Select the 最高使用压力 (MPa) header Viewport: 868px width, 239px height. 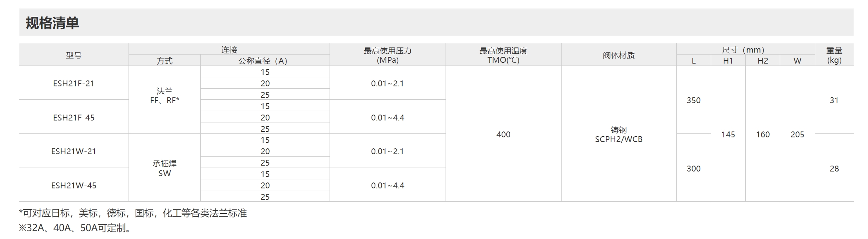[x=388, y=55]
